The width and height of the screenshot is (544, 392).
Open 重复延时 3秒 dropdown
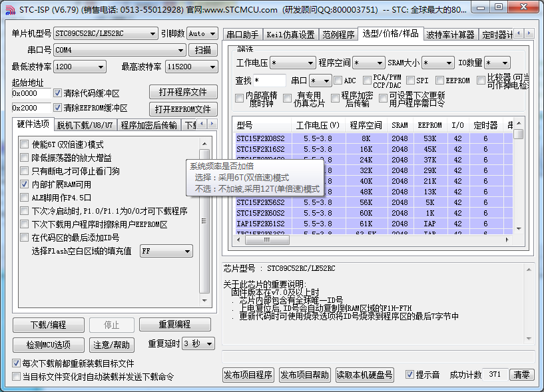pos(198,344)
